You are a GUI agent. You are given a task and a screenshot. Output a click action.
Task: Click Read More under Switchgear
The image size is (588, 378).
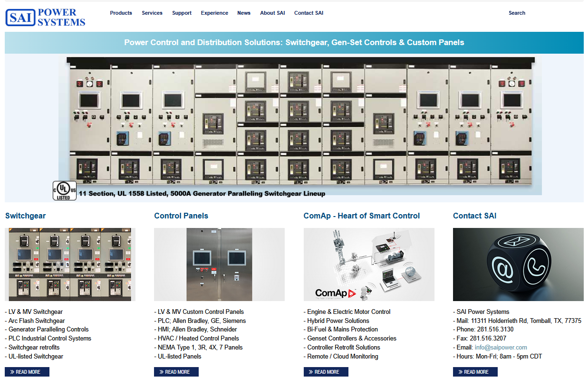[27, 372]
